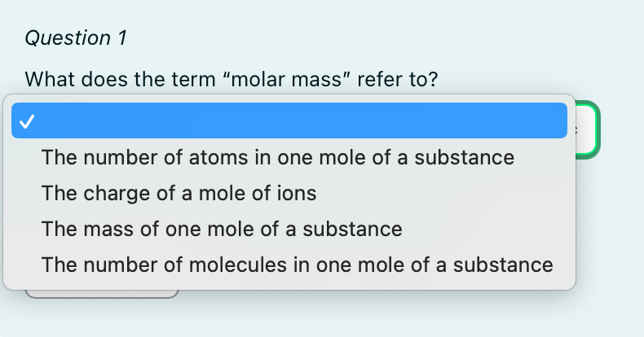644x337 pixels.
Task: Click the white checkmark on the blank option
Action: pyautogui.click(x=27, y=121)
